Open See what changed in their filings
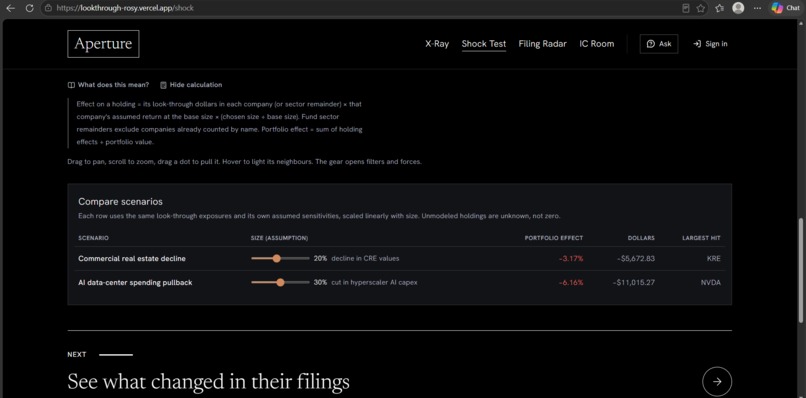806x398 pixels. pos(208,382)
